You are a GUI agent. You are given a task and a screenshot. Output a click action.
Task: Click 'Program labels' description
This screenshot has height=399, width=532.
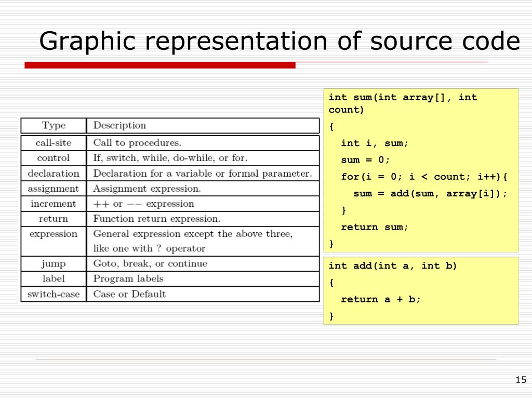pyautogui.click(x=128, y=279)
